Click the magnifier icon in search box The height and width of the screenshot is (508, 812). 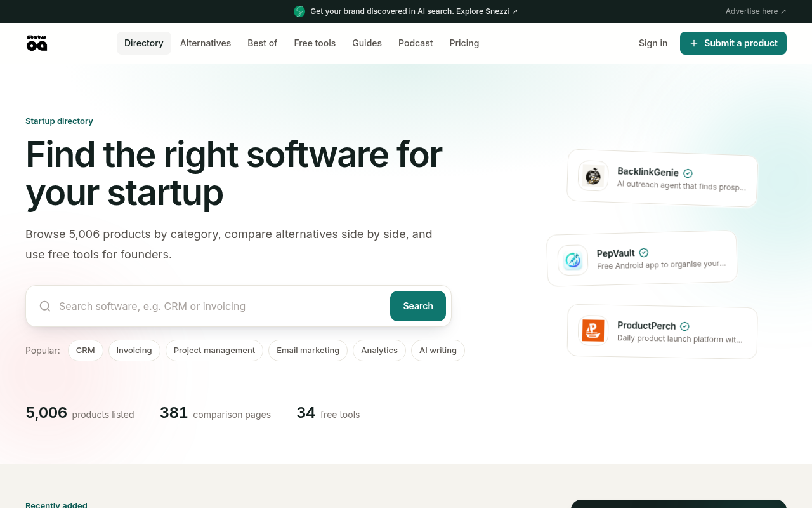click(x=45, y=306)
